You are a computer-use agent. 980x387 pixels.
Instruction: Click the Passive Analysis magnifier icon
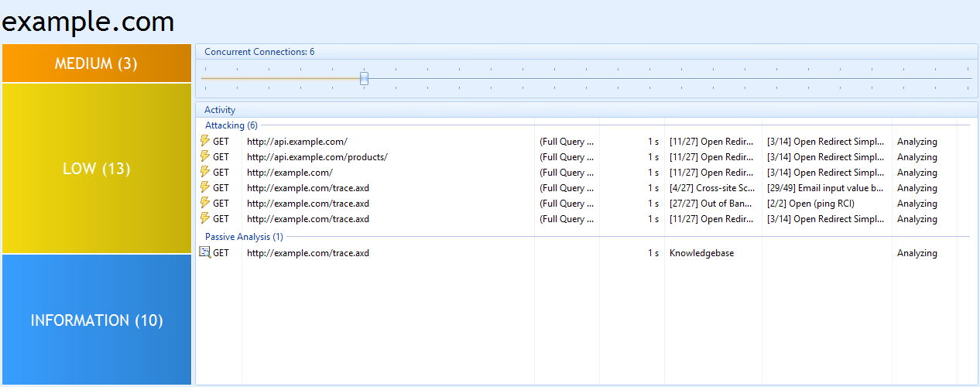204,252
